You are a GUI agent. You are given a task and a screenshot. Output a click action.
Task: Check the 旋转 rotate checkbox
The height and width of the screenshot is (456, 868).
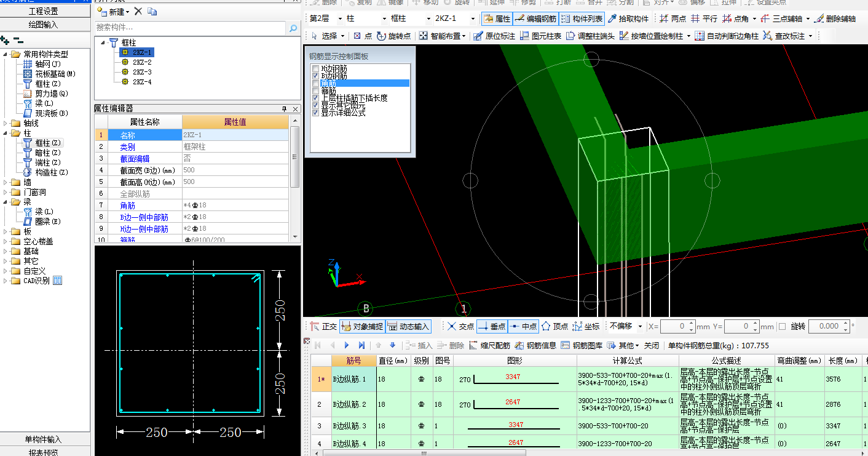click(x=783, y=326)
